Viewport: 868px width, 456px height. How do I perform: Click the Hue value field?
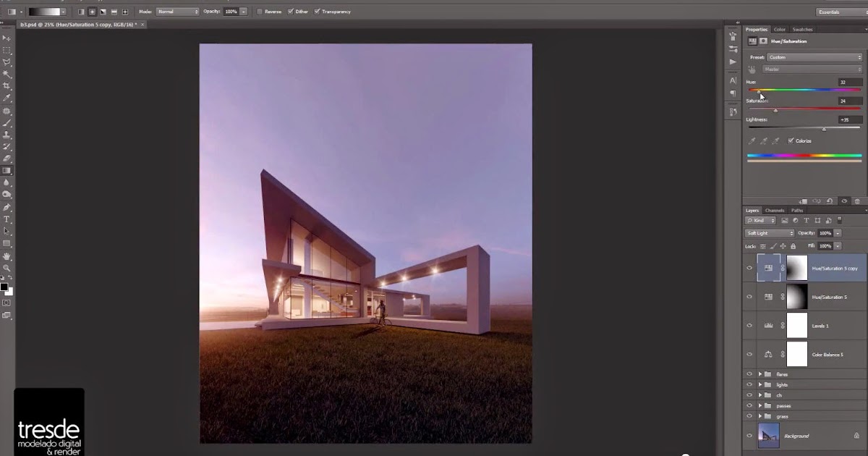[849, 82]
